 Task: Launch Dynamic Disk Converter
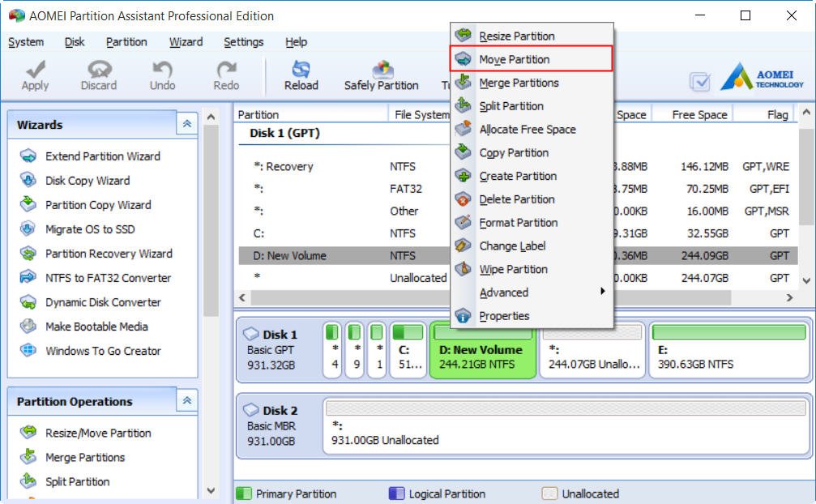103,302
